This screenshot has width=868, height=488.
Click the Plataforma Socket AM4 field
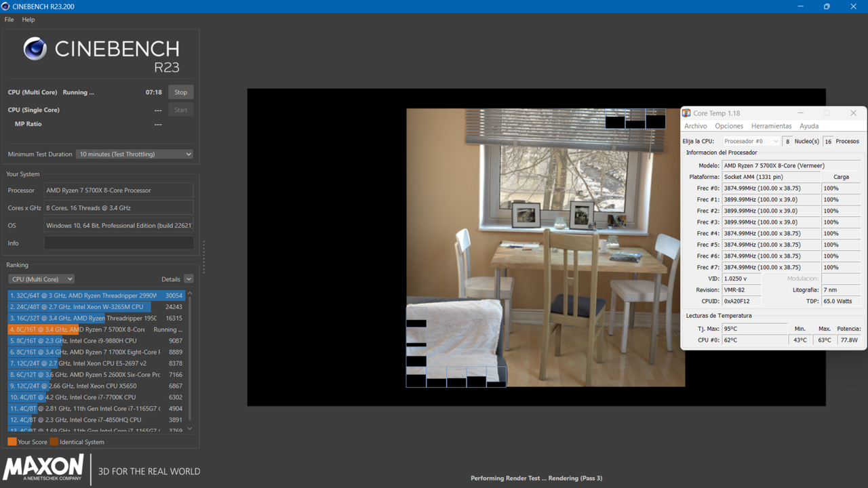click(772, 177)
